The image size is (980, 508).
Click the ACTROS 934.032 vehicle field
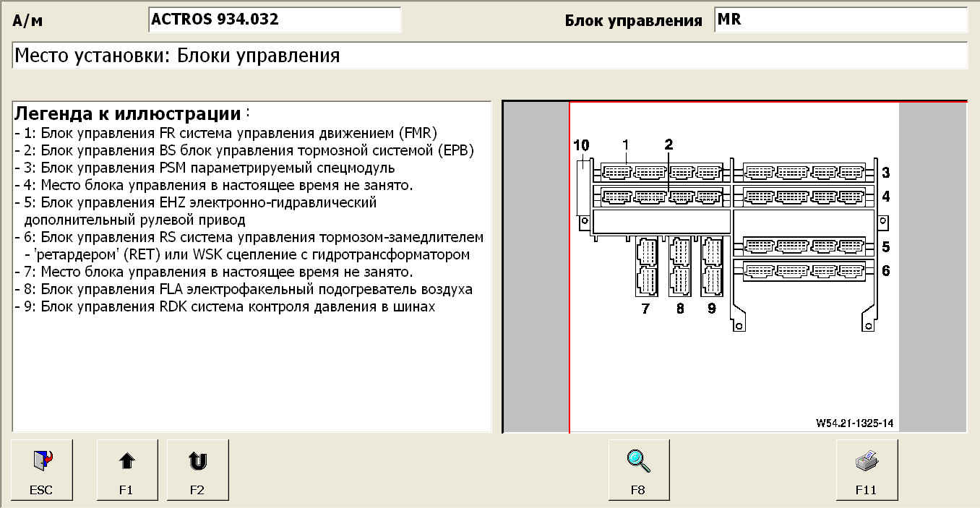click(x=275, y=20)
